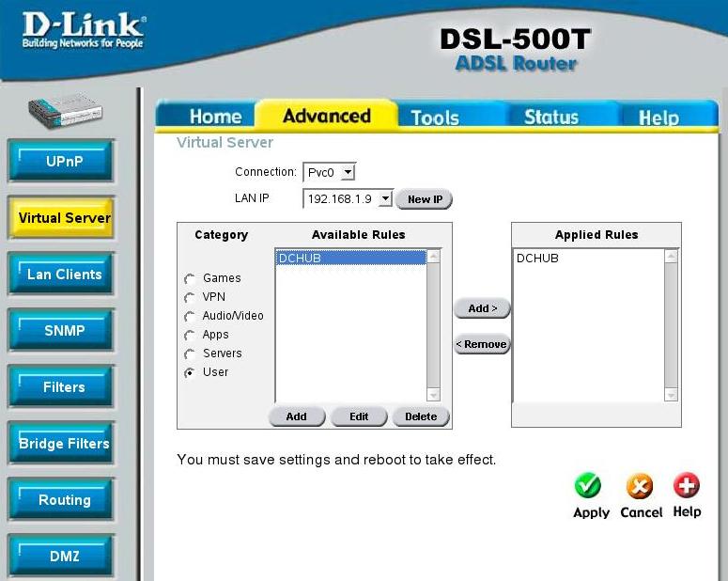Click Add > to apply the rule
Image resolution: width=728 pixels, height=581 pixels.
coord(482,308)
